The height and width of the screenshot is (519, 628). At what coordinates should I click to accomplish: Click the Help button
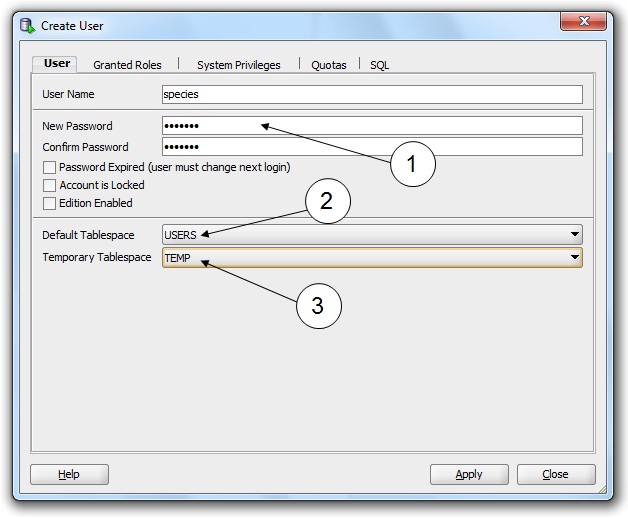pos(69,475)
